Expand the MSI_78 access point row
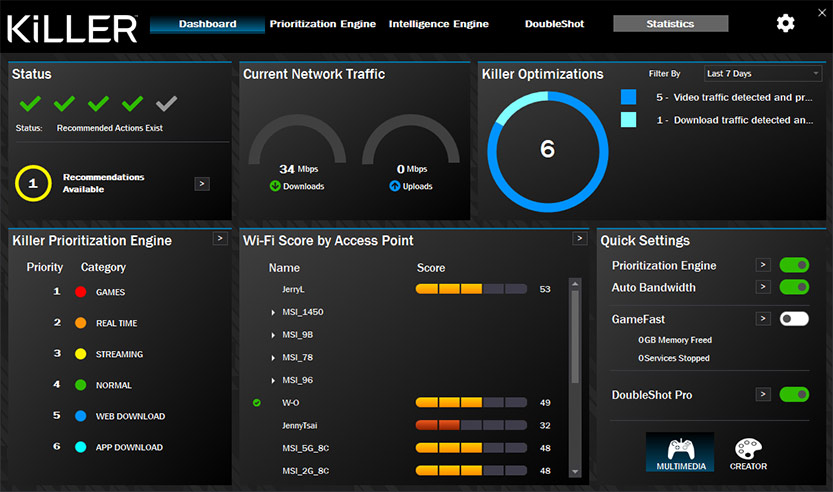The height and width of the screenshot is (492, 833). [274, 357]
